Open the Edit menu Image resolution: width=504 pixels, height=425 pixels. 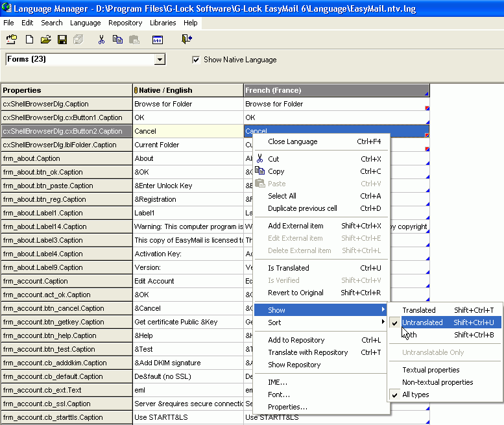point(27,23)
